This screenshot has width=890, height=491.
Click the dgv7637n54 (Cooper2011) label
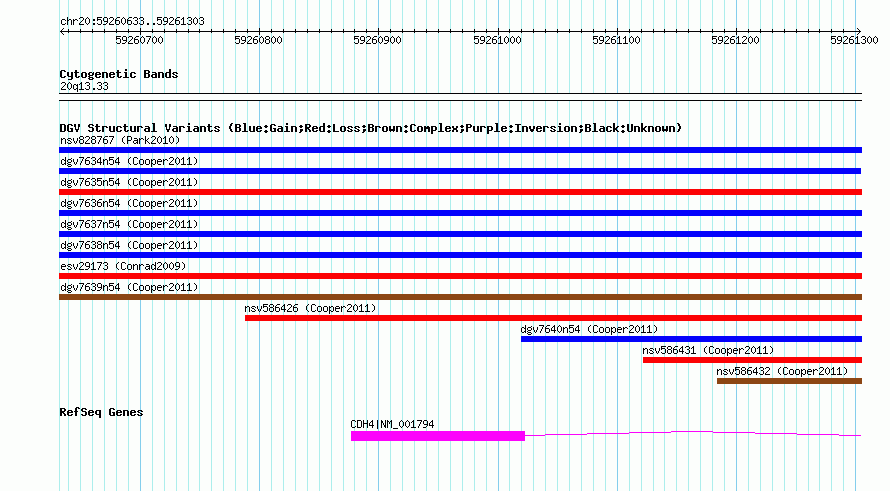point(129,224)
